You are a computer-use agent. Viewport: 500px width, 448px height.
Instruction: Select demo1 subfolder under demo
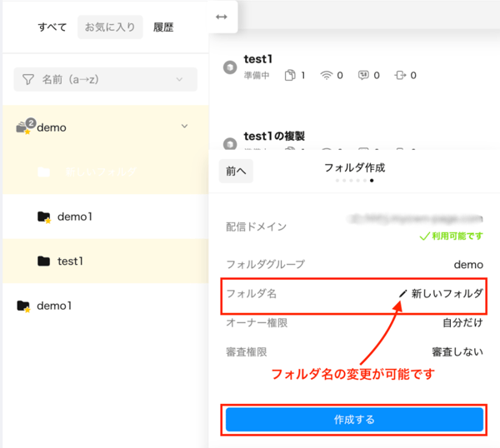click(74, 217)
